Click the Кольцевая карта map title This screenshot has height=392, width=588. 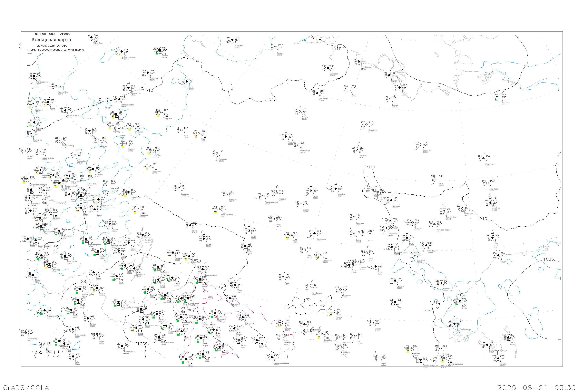coord(51,40)
